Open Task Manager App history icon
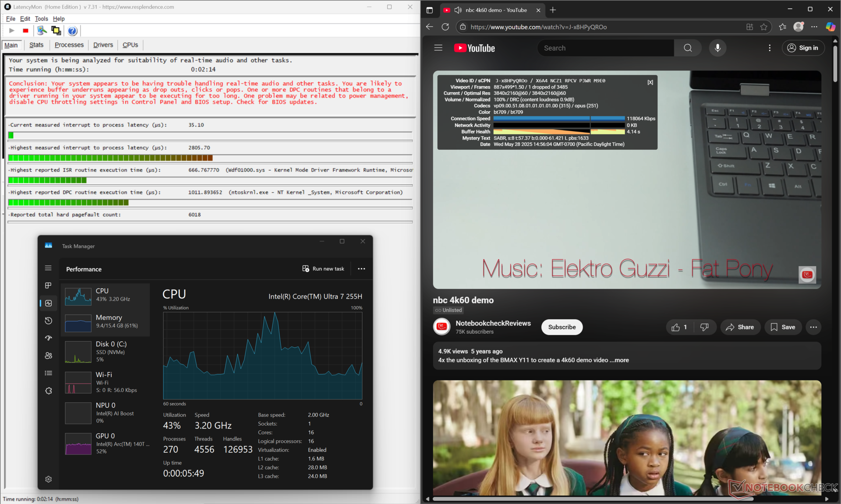Image resolution: width=841 pixels, height=504 pixels. [49, 321]
